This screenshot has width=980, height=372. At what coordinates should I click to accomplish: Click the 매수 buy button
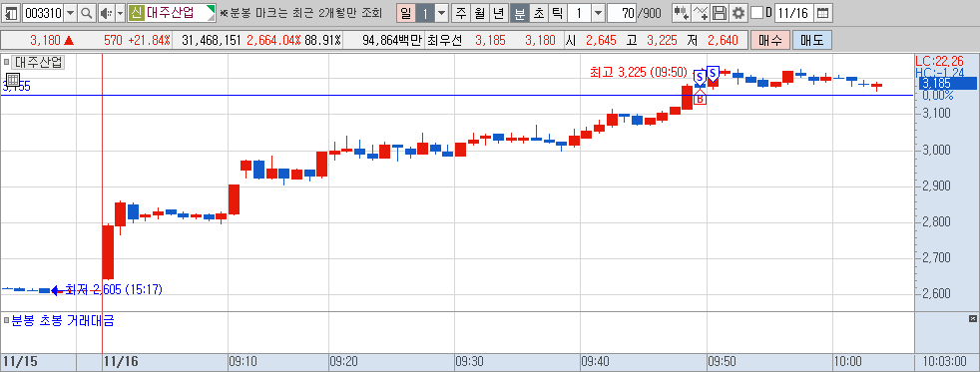[x=770, y=41]
